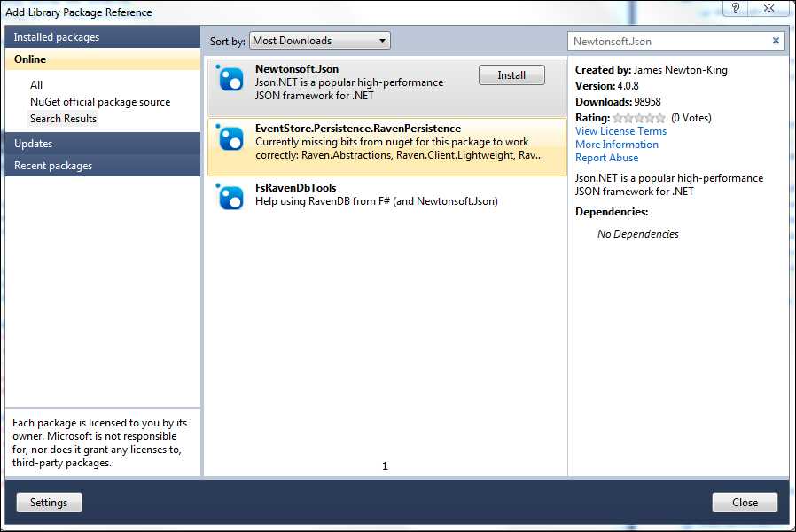
Task: Select Search Results in the left pane
Action: [x=63, y=119]
